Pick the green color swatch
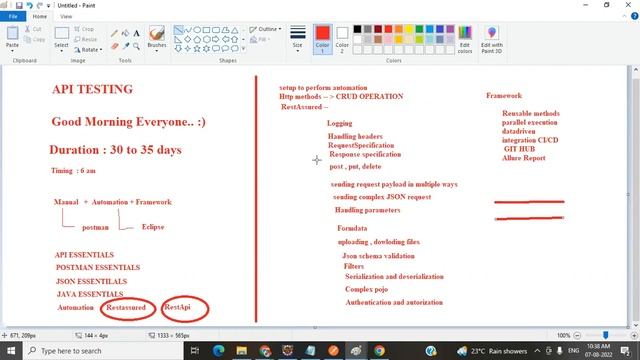Screen dimensions: 640x360 (419, 29)
